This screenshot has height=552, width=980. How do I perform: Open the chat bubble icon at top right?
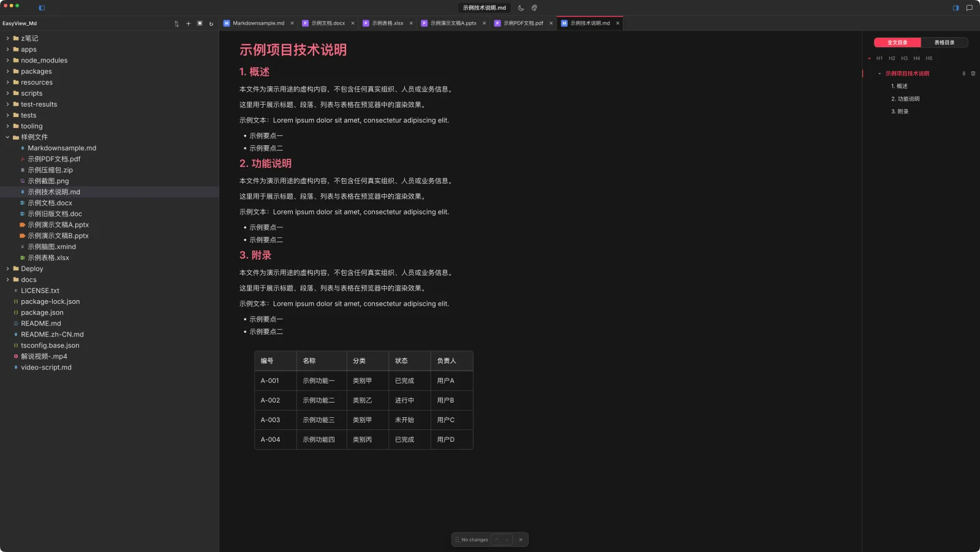coord(969,8)
